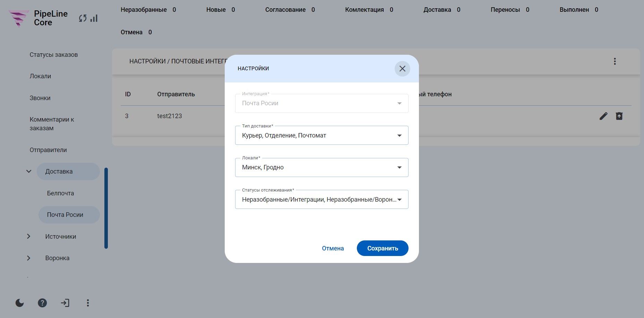Select Доставка in sidebar

pyautogui.click(x=68, y=171)
